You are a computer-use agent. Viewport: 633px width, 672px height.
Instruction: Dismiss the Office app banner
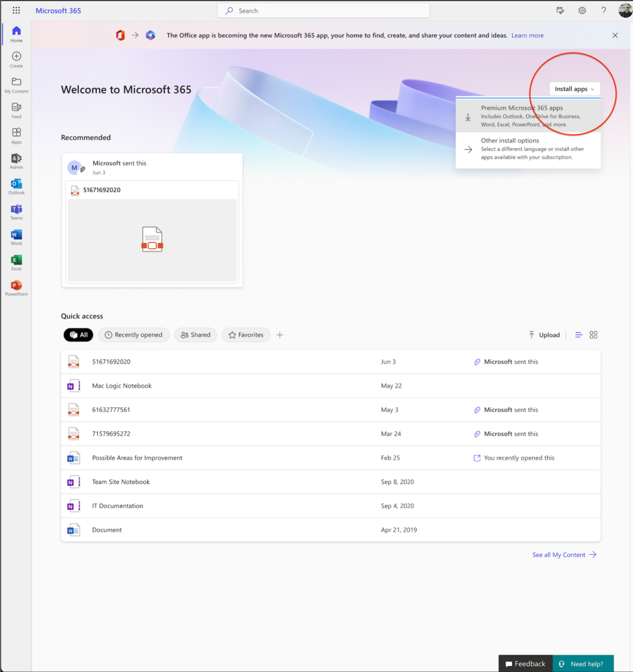click(615, 36)
